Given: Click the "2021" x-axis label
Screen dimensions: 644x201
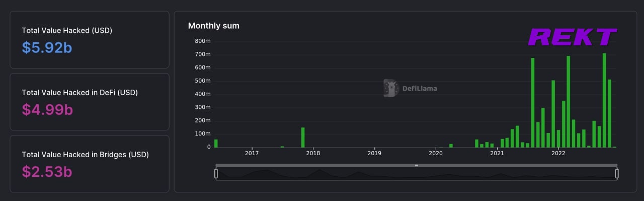Looking at the screenshot, I should coord(497,153).
